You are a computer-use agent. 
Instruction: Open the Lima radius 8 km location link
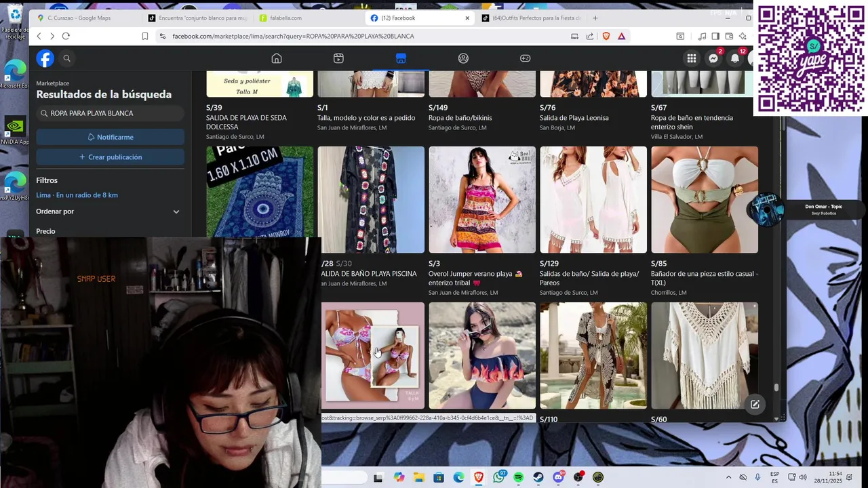pyautogui.click(x=77, y=195)
